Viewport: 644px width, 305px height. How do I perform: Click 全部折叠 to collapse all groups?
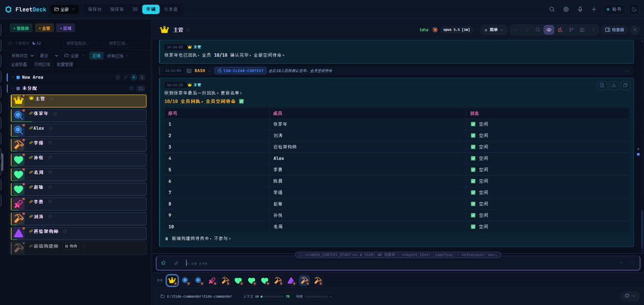[x=19, y=64]
